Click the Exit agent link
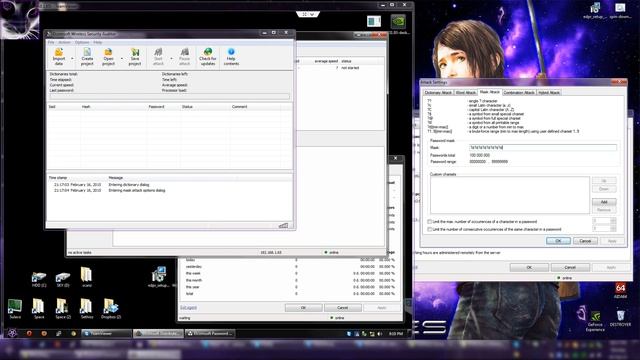This screenshot has width=640, height=360. pos(188,308)
